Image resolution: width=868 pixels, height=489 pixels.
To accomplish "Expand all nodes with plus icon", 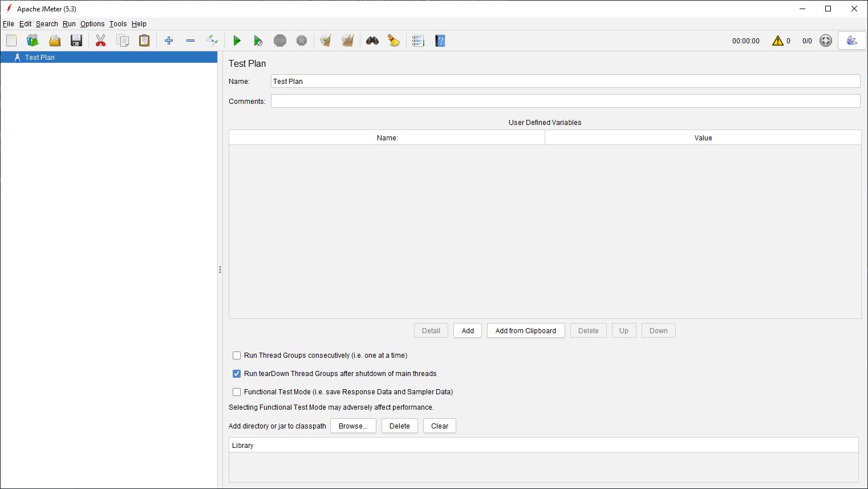I will tap(169, 41).
